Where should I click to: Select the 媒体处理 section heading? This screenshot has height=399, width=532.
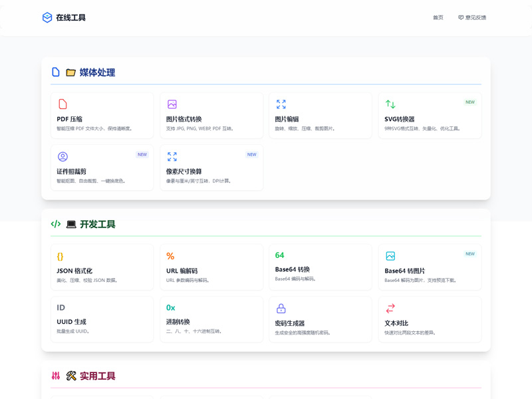point(97,72)
